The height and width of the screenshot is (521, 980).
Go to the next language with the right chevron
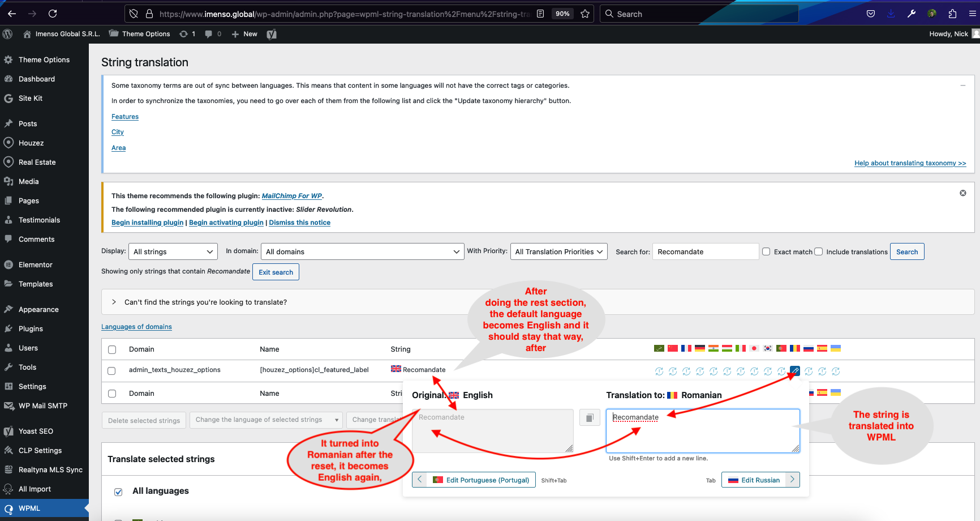792,480
